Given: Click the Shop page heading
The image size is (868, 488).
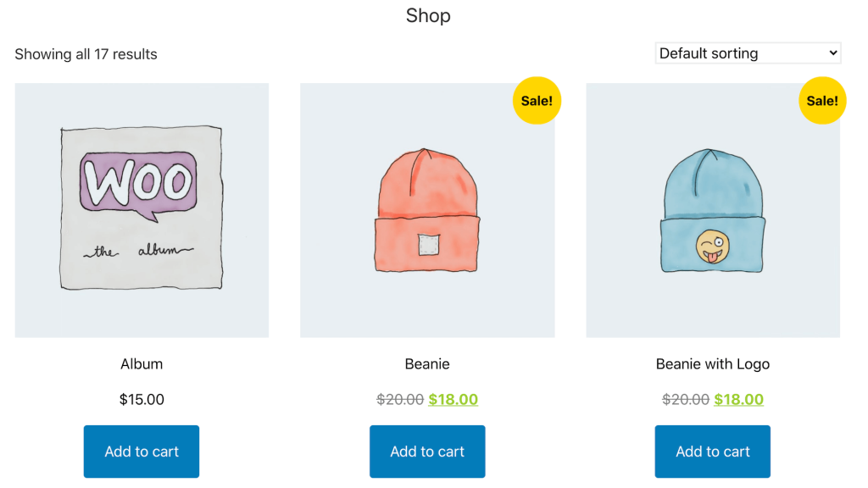Looking at the screenshot, I should tap(428, 15).
